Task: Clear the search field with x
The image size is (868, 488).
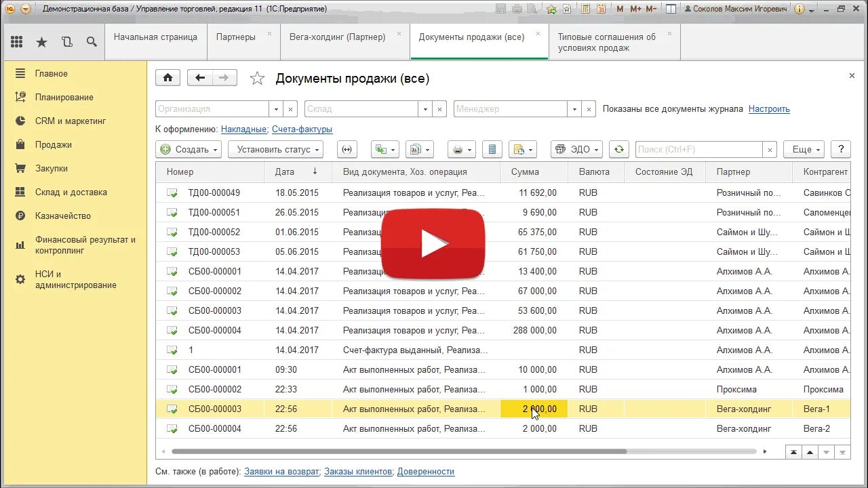Action: point(770,150)
